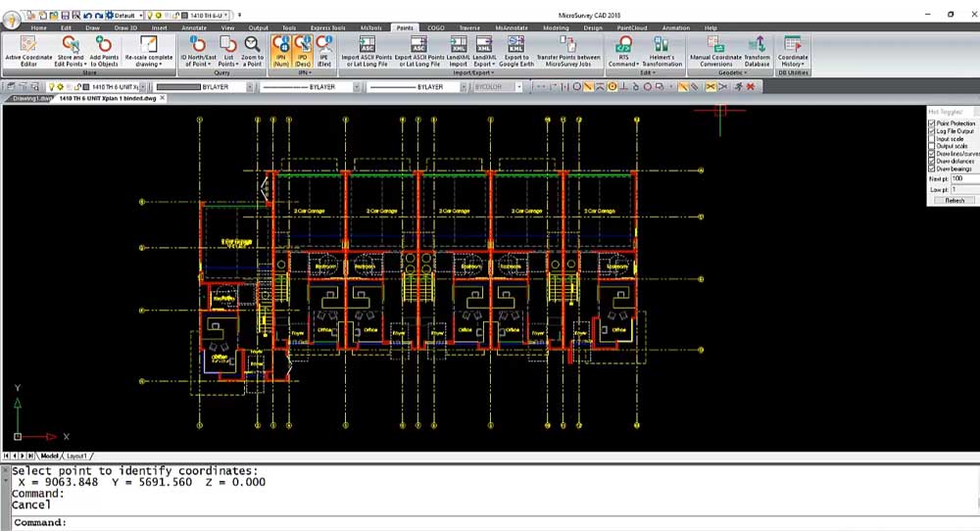This screenshot has height=531, width=980.
Task: Open the Coordinate History dropdown
Action: coord(793,65)
